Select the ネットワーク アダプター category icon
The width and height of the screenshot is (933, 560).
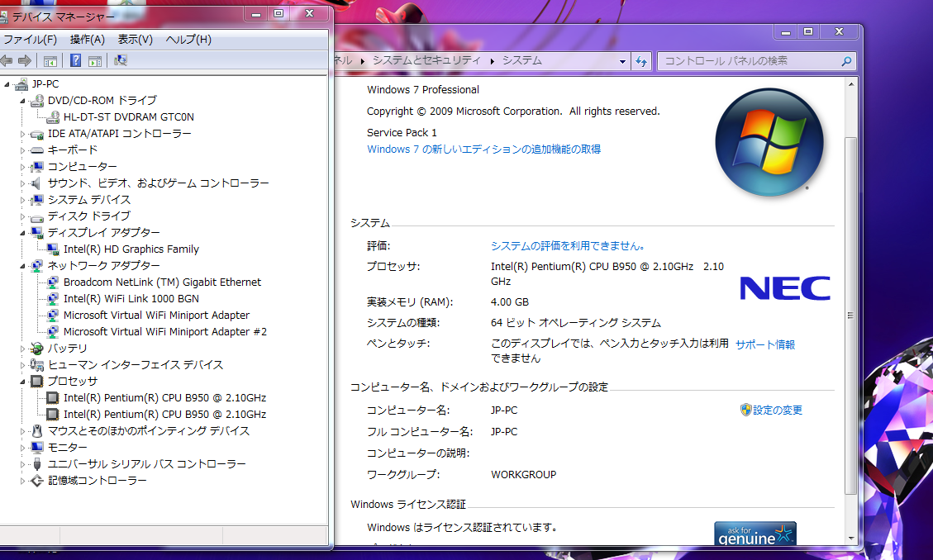(37, 266)
